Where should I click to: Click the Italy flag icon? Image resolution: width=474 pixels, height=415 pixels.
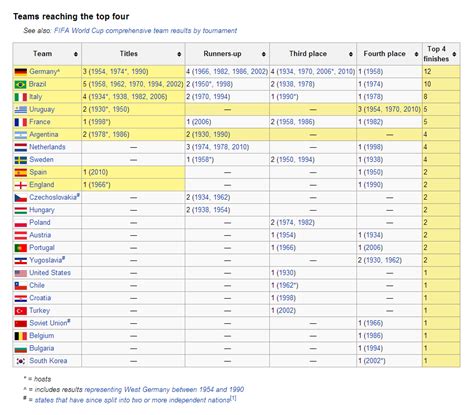[21, 97]
